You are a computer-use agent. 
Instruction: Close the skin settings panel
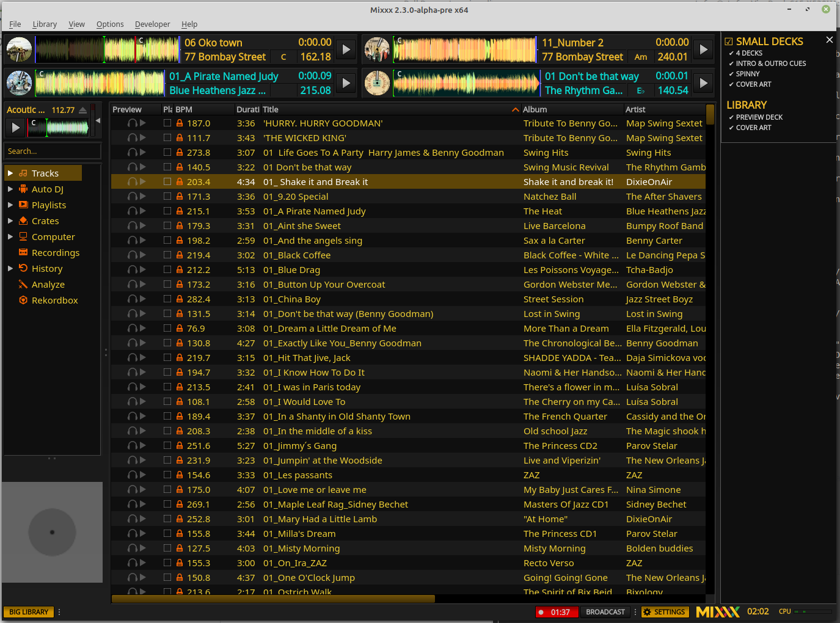[829, 40]
